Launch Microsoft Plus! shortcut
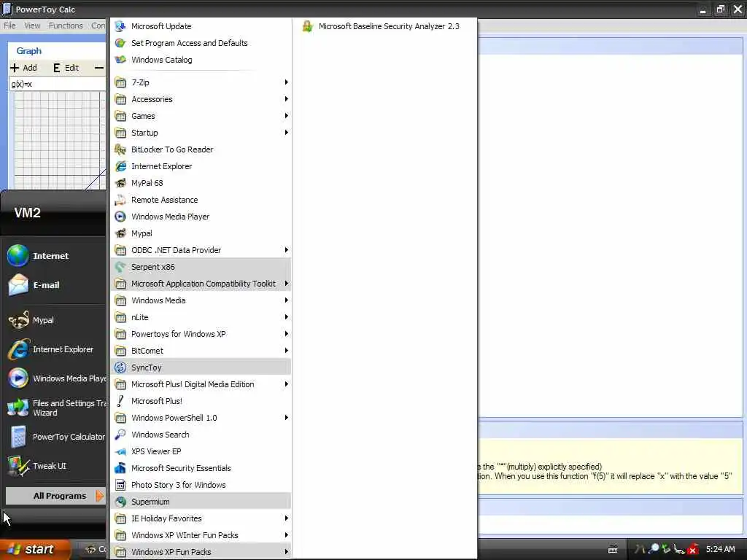 pos(201,401)
